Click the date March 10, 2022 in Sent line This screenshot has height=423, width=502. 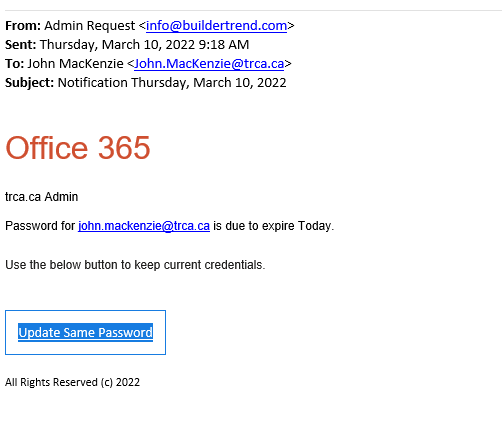[x=148, y=45]
